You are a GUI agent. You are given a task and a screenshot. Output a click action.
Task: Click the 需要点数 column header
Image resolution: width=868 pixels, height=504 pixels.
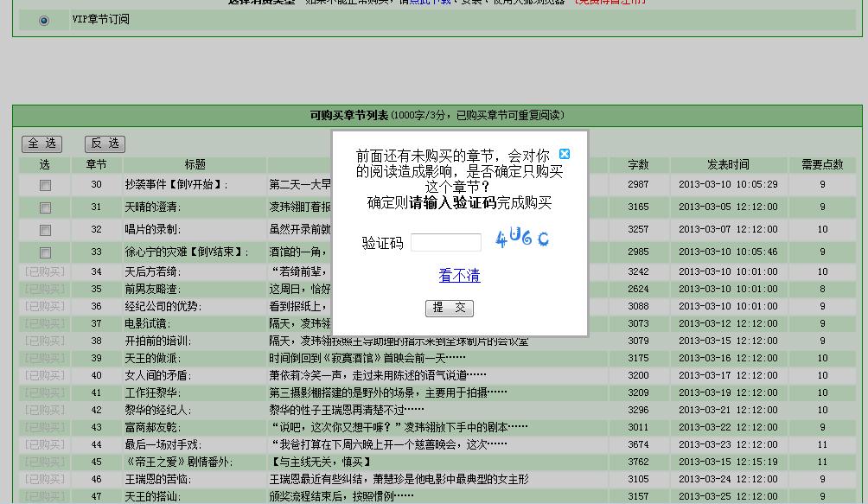click(821, 164)
